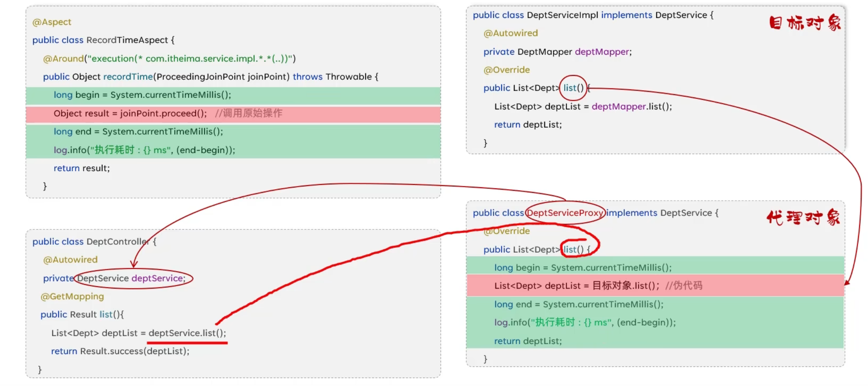Select the log.info line in RecordTimeAspect

click(x=144, y=150)
